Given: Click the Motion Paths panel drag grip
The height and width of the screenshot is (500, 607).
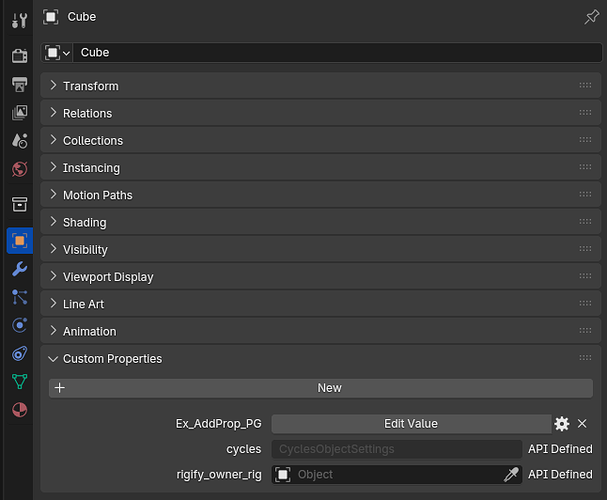Looking at the screenshot, I should [585, 194].
